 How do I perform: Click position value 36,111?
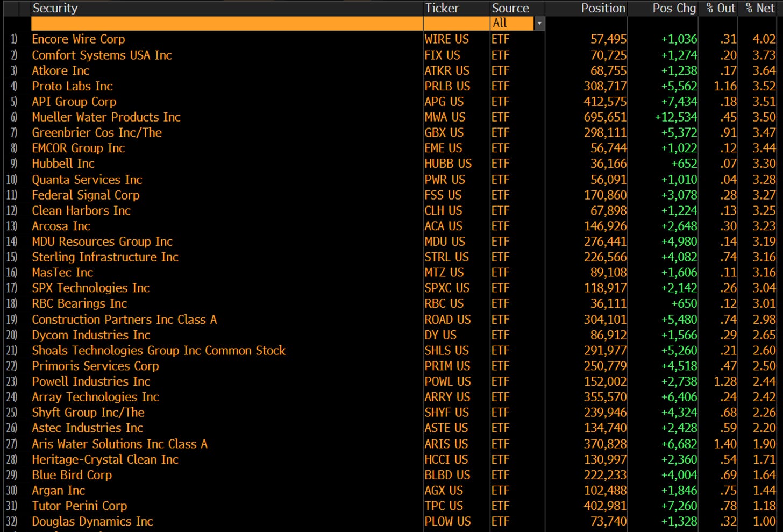coord(608,304)
